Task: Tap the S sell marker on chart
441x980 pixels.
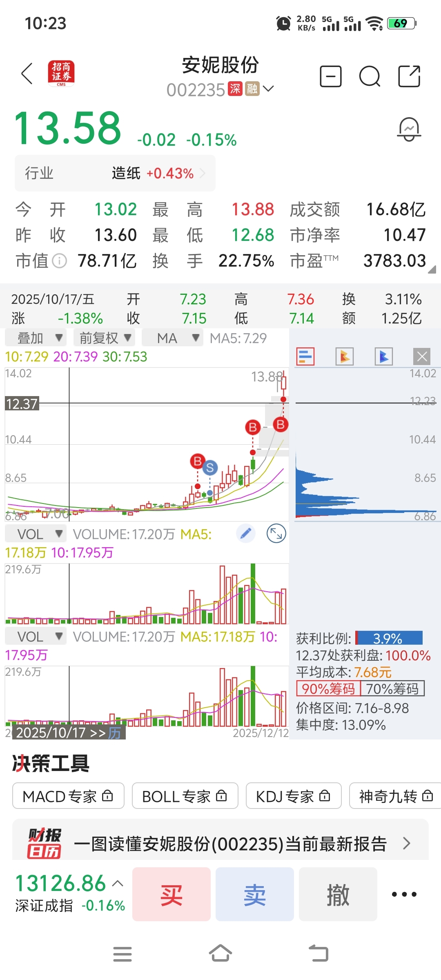Action: coord(210,468)
